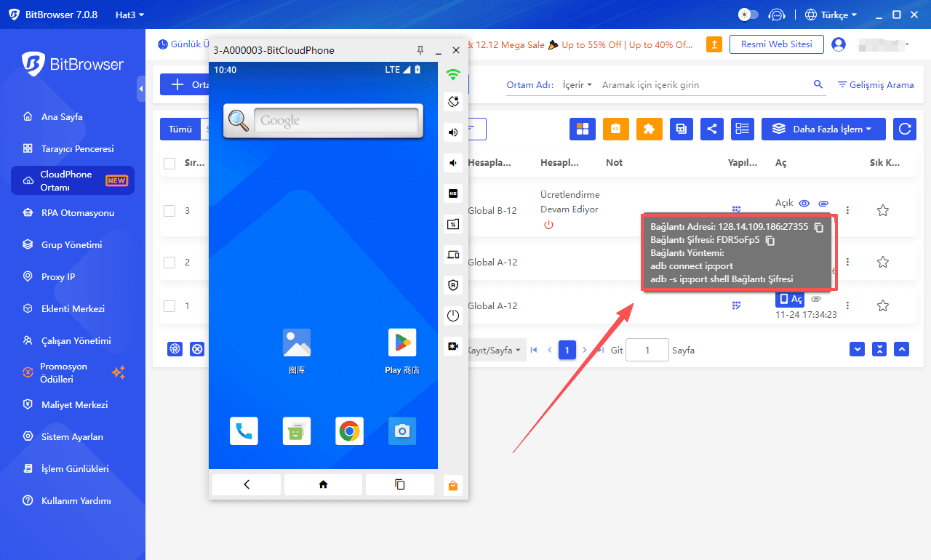Select the Tümü tab
931x560 pixels.
180,129
